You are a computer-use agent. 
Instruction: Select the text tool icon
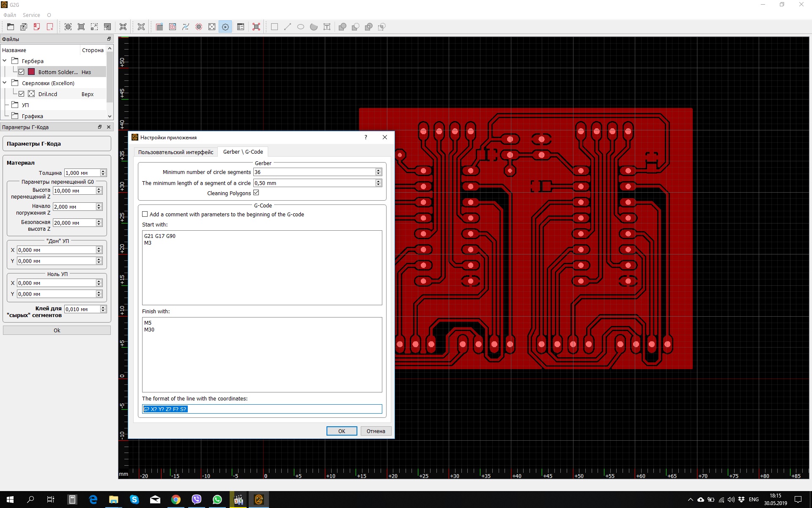click(x=327, y=27)
